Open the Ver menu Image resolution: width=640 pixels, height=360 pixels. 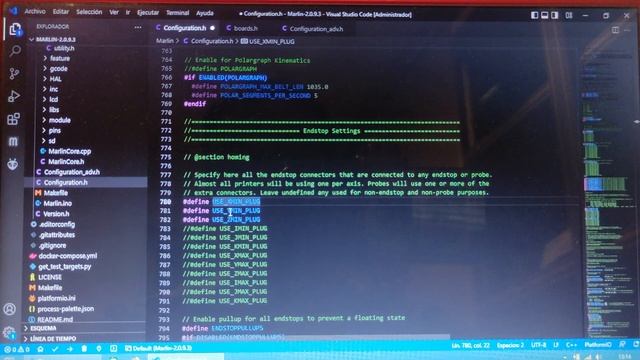[114, 12]
